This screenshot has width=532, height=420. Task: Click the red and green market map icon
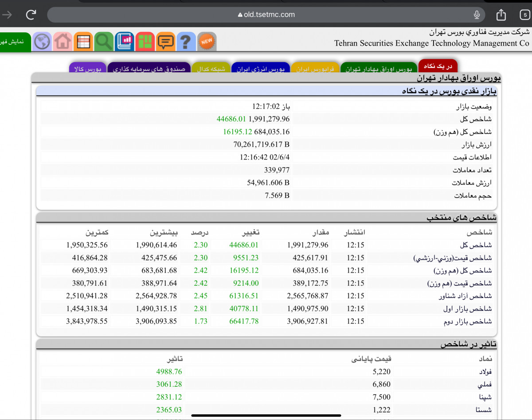tap(145, 42)
